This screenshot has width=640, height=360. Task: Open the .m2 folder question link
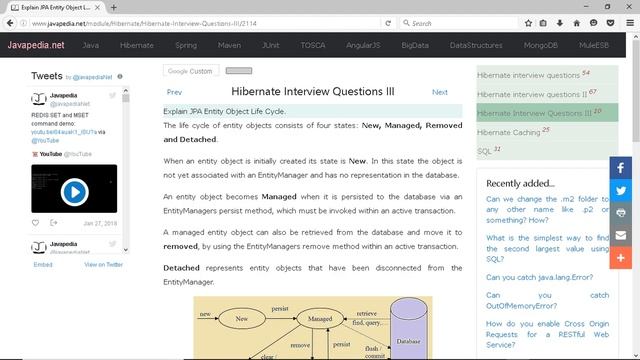tap(547, 209)
